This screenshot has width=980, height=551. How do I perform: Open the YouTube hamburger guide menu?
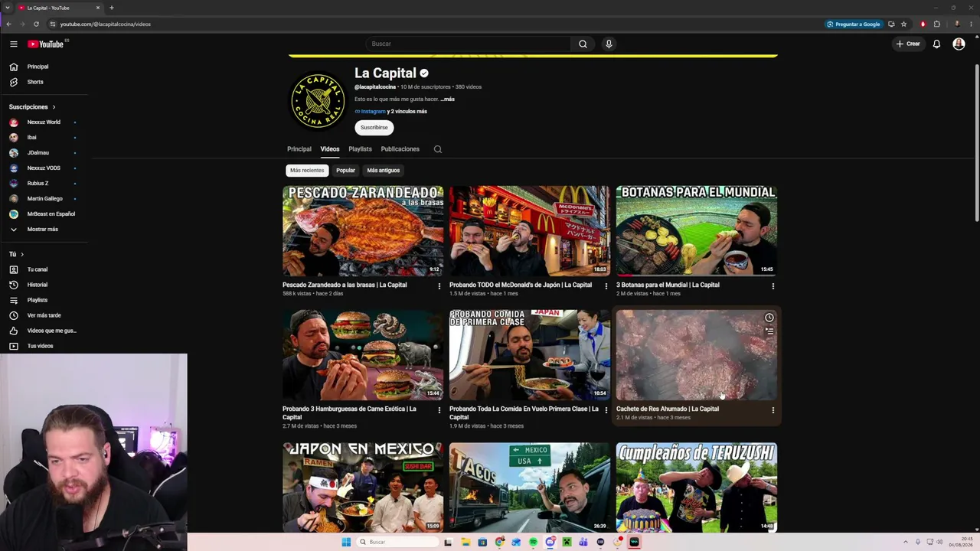coord(14,44)
